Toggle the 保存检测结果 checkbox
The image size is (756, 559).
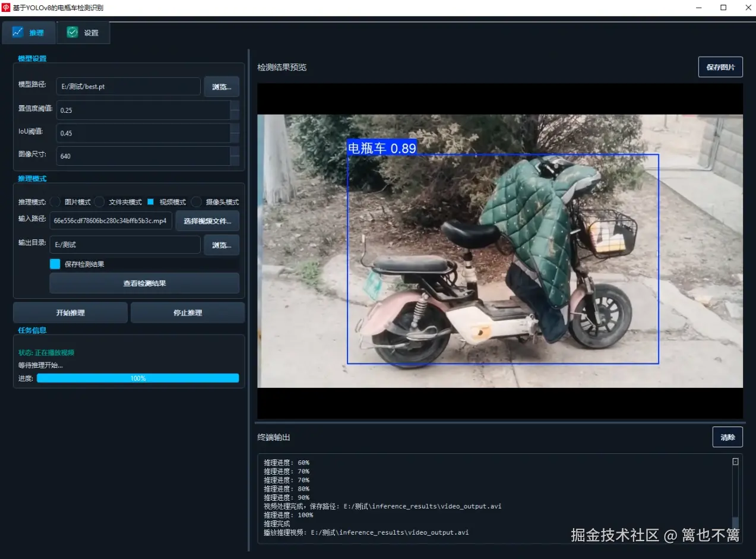[x=55, y=264]
